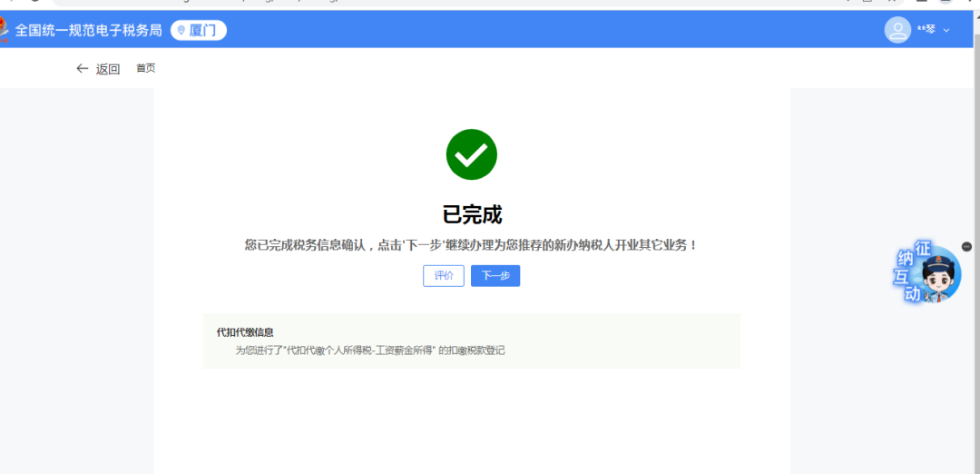Click the user avatar icon
980x474 pixels.
pyautogui.click(x=897, y=30)
